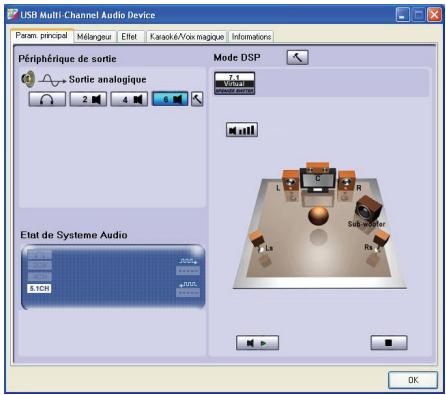
Task: Open the speaker volume levels button
Action: point(242,130)
